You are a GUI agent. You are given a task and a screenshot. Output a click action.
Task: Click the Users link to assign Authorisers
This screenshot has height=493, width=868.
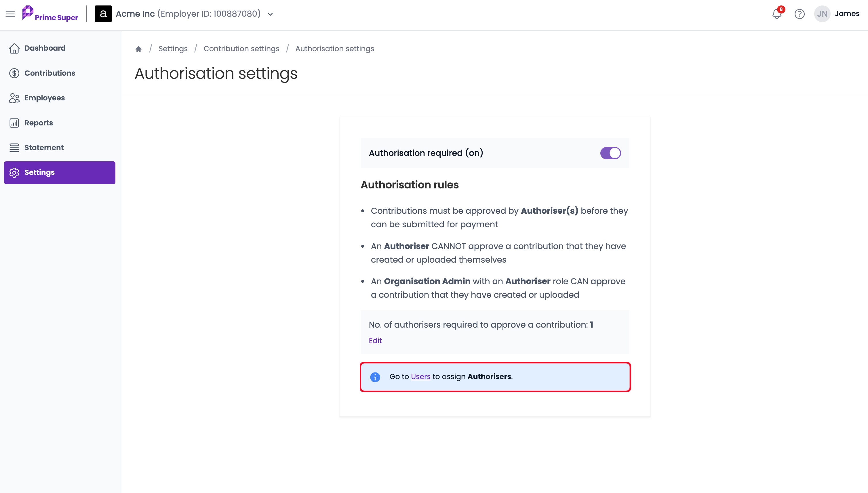click(x=420, y=377)
